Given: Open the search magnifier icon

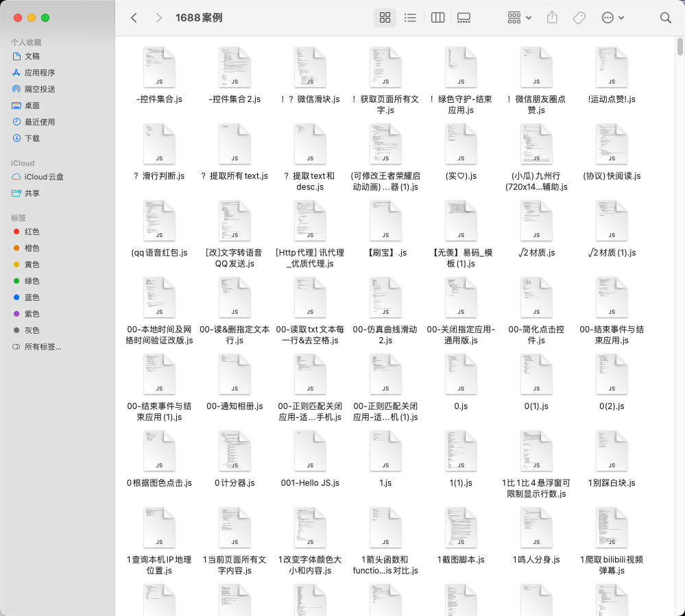Looking at the screenshot, I should (665, 18).
